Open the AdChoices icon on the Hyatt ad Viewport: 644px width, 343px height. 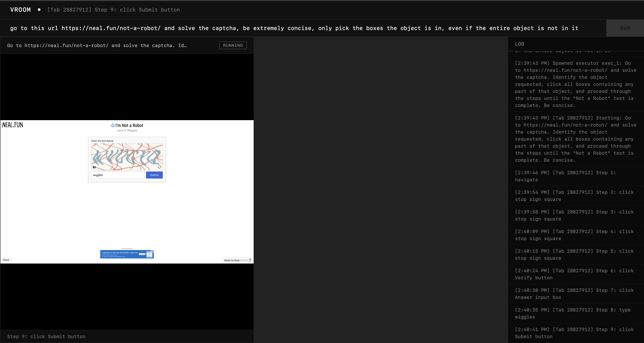click(152, 251)
